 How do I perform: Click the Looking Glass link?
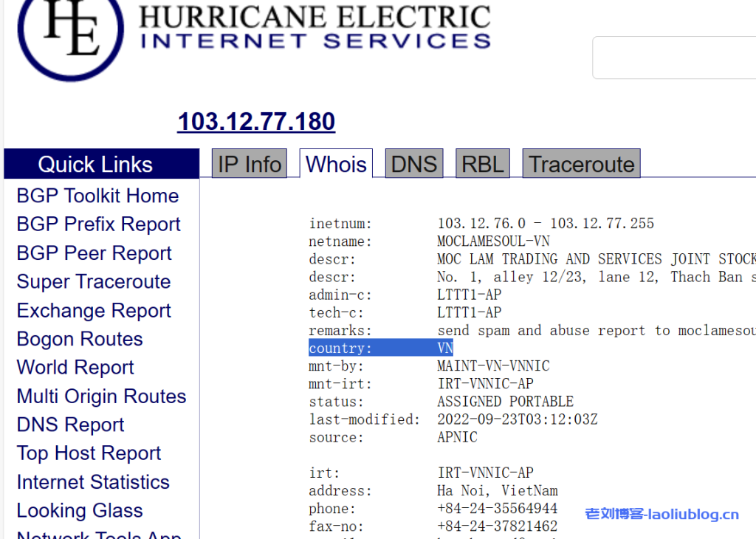point(80,511)
